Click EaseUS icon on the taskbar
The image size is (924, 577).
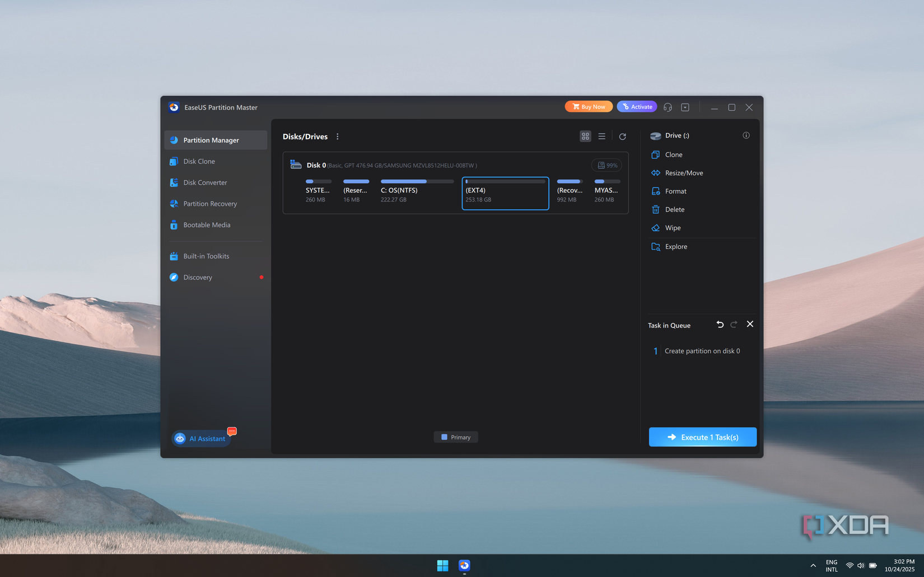[464, 566]
